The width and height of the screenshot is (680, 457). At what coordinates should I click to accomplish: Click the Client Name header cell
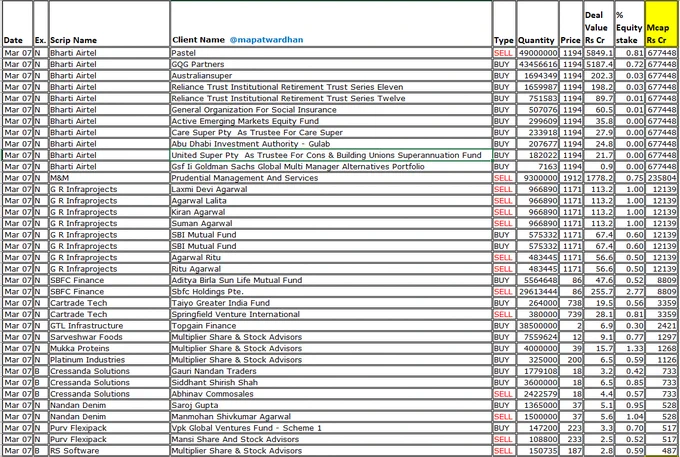(x=331, y=24)
